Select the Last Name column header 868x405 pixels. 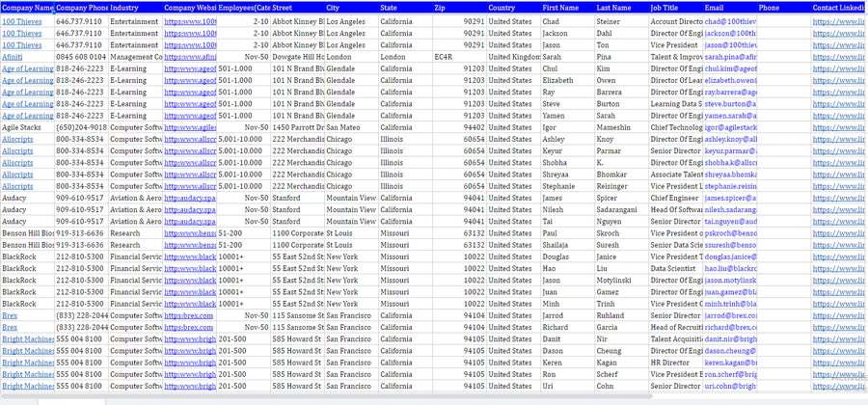coord(622,8)
